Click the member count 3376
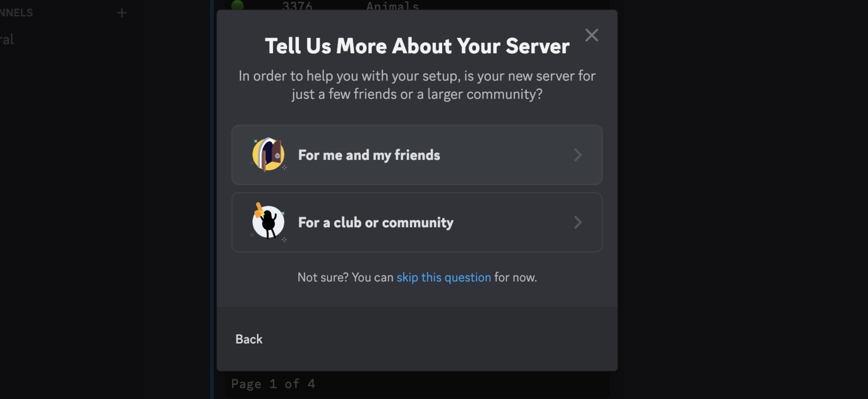Viewport: 868px width, 399px height. pyautogui.click(x=297, y=6)
